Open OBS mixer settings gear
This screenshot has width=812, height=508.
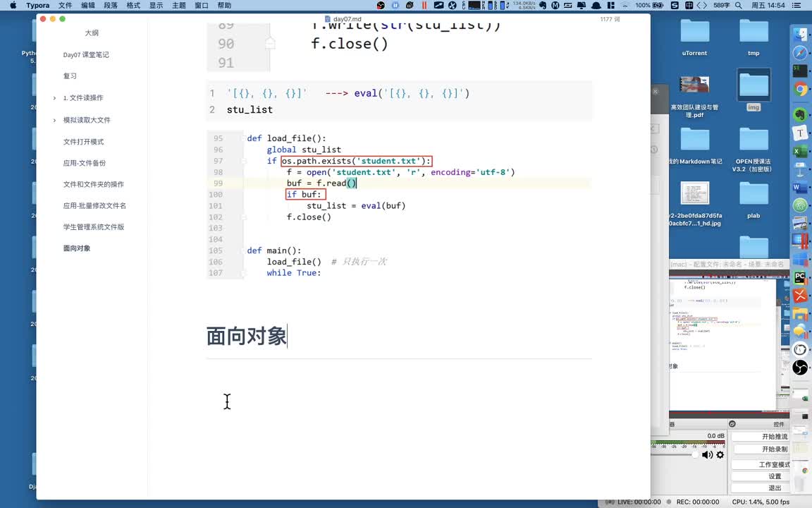pos(720,454)
